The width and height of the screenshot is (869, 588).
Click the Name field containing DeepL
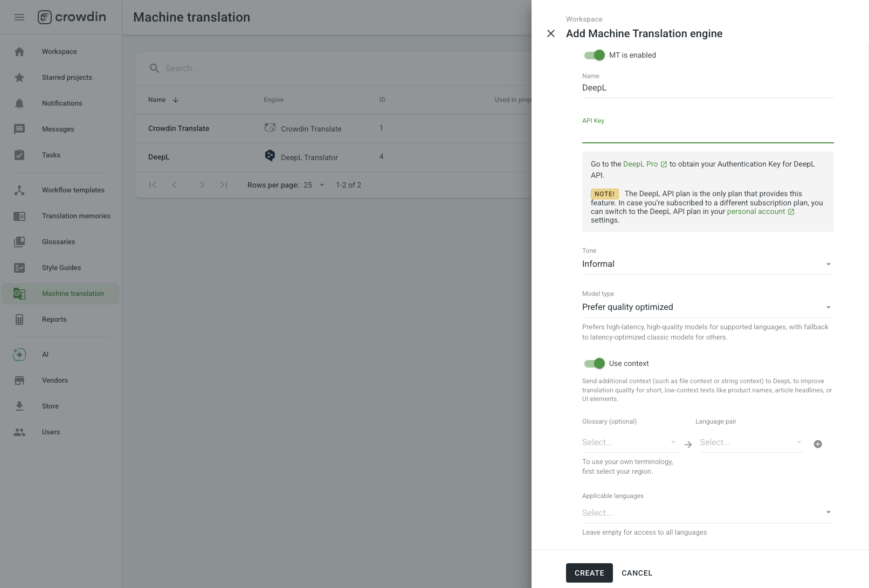(708, 88)
